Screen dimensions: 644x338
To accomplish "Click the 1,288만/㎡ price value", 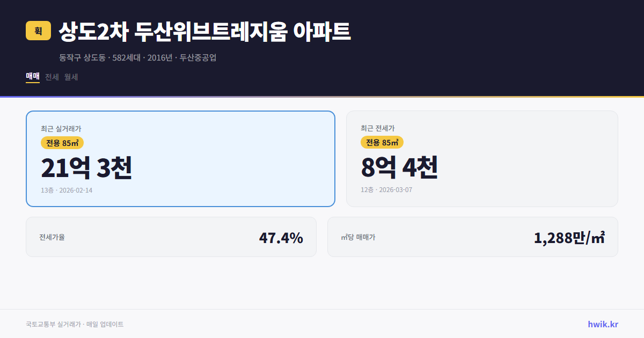I will click(570, 237).
